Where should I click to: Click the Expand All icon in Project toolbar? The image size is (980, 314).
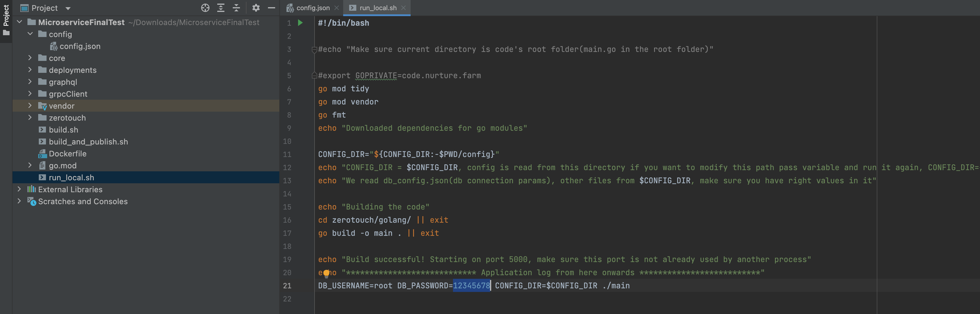click(x=220, y=8)
